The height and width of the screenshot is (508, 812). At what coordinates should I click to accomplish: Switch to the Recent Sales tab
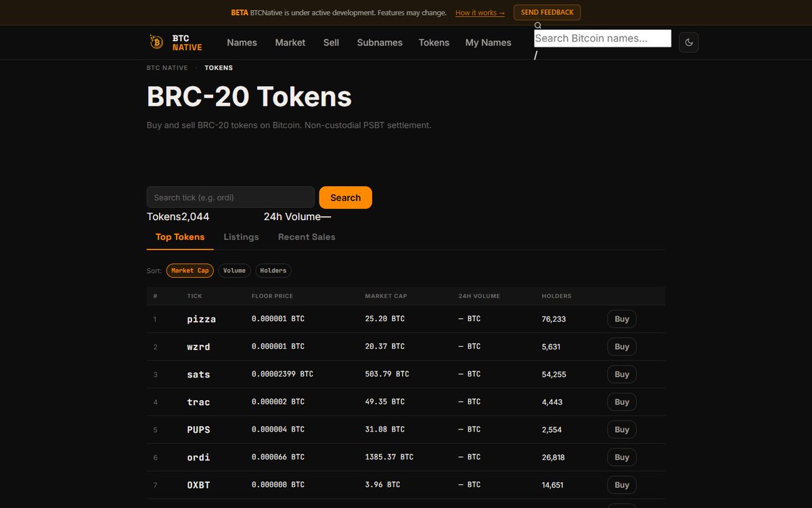(307, 237)
